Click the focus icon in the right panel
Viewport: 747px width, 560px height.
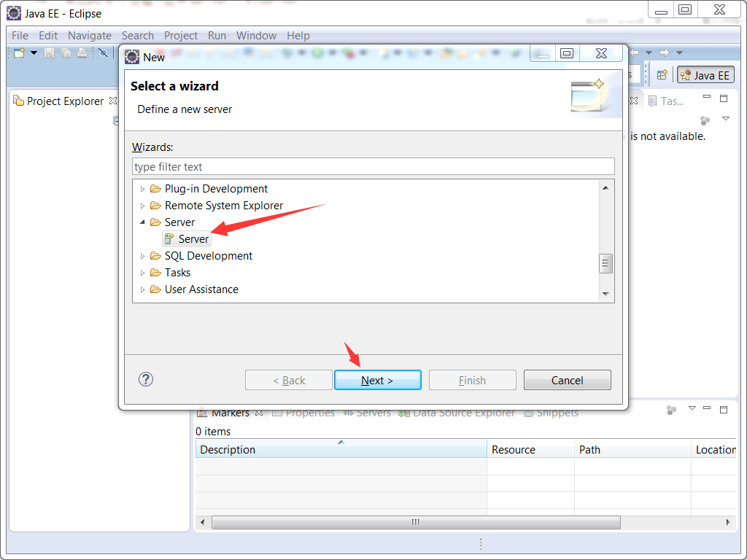click(x=705, y=120)
